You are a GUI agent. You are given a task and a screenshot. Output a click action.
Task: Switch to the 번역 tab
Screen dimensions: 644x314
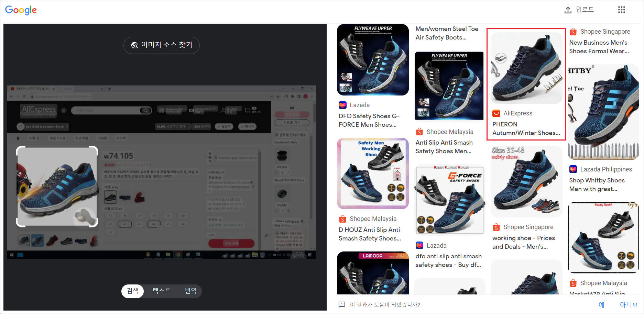pyautogui.click(x=191, y=291)
